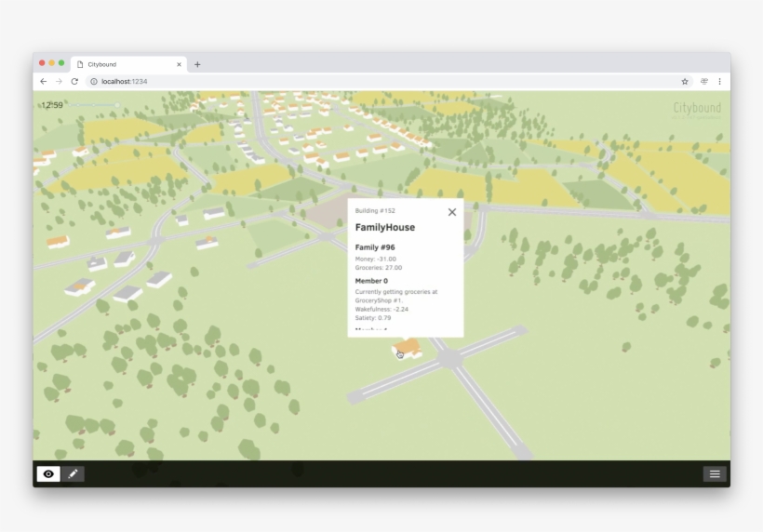Viewport: 763px width, 532px height.
Task: Click the Family #96 heading
Action: (376, 247)
